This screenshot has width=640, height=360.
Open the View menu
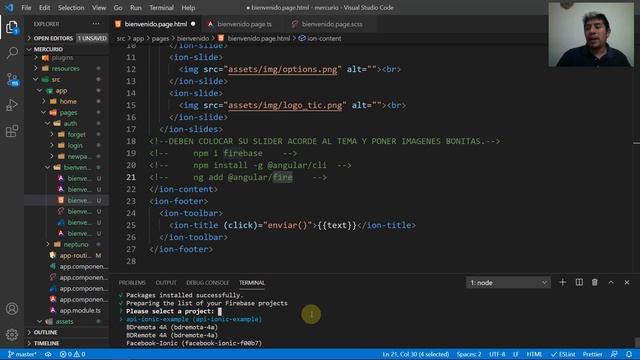[99, 8]
